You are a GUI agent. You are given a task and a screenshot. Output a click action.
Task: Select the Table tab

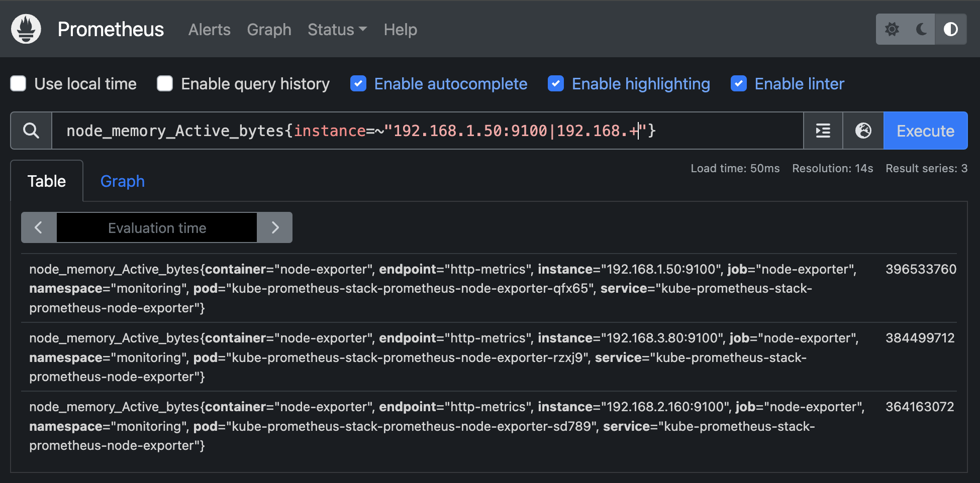[x=47, y=181]
